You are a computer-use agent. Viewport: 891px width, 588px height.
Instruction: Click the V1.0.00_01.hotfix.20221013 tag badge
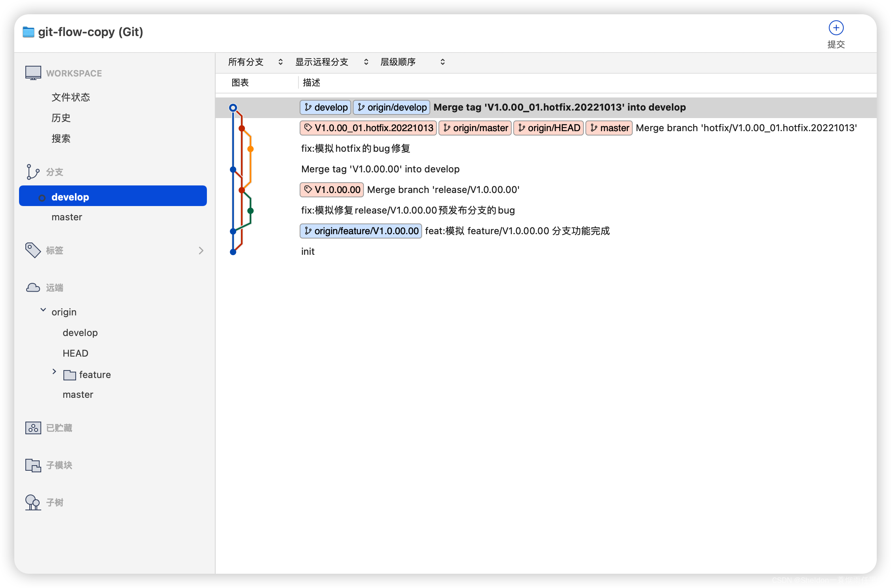click(368, 128)
